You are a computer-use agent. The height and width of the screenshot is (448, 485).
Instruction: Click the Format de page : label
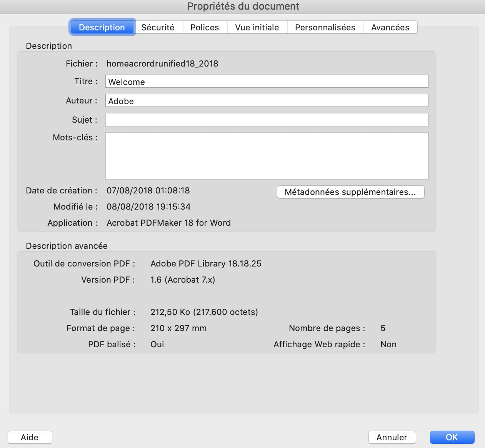(101, 328)
